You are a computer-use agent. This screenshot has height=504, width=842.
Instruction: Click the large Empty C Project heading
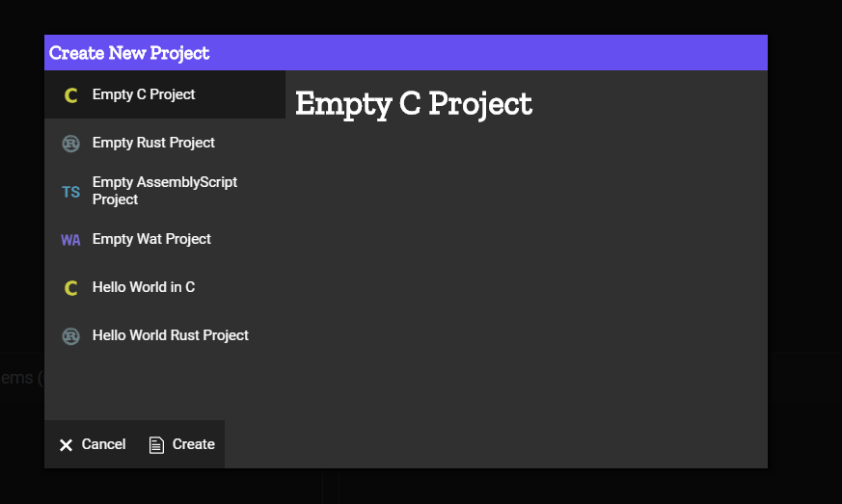(x=414, y=104)
